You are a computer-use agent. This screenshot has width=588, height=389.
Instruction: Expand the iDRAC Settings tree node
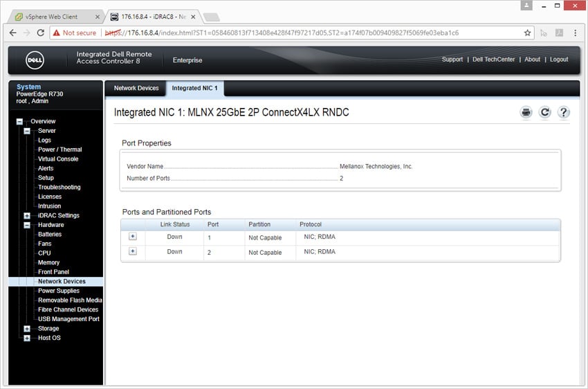(27, 216)
